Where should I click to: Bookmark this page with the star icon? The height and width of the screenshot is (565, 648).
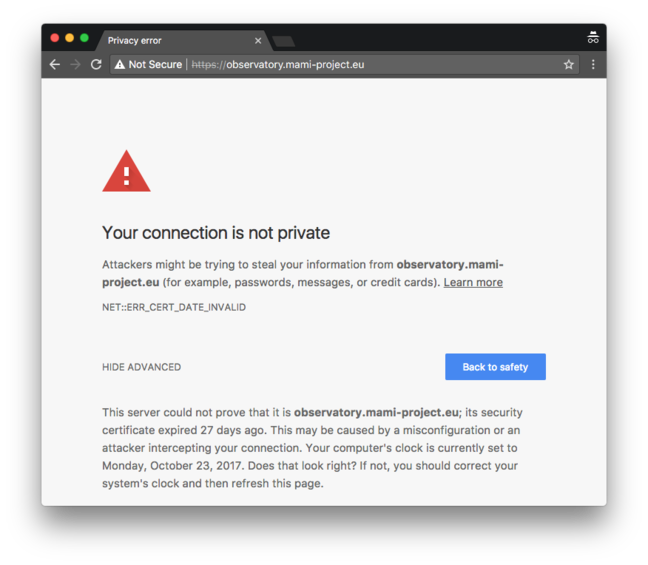(x=569, y=64)
